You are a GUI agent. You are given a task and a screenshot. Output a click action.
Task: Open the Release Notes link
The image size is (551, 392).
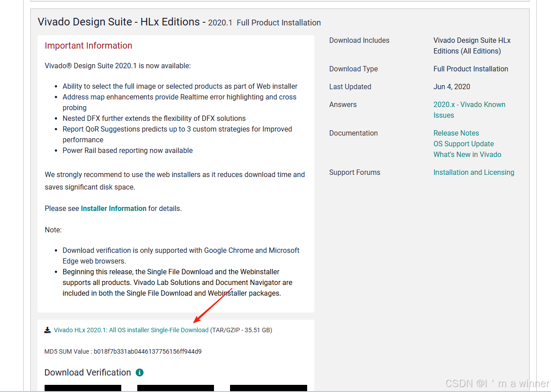pyautogui.click(x=456, y=133)
